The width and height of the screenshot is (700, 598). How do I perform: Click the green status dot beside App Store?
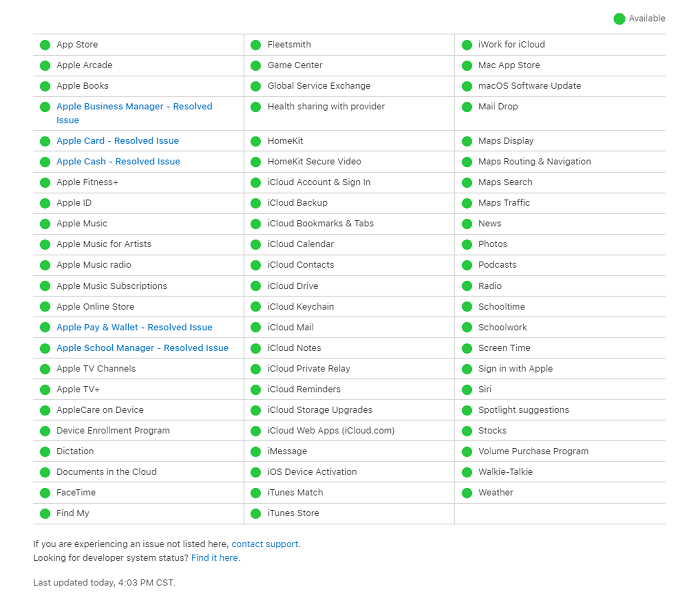(45, 45)
